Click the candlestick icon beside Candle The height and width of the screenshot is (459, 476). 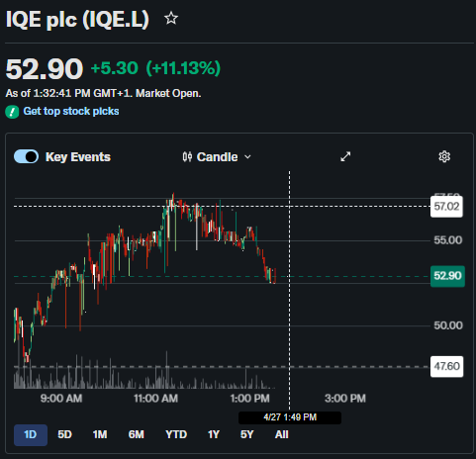pos(187,156)
